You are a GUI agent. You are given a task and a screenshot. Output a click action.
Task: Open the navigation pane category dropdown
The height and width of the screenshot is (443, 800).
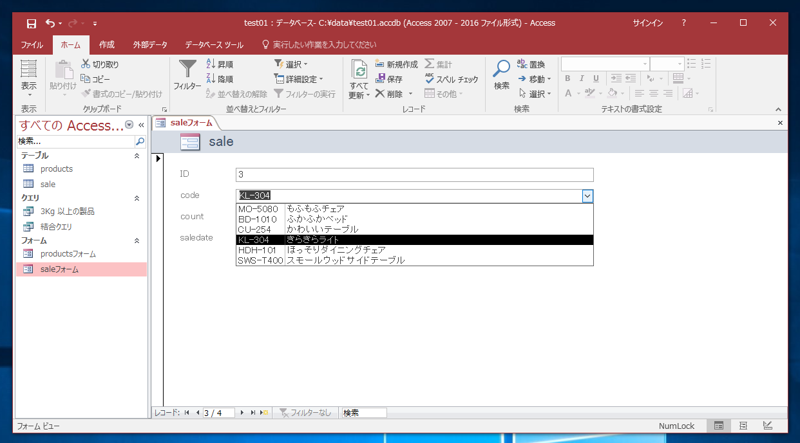coord(129,125)
